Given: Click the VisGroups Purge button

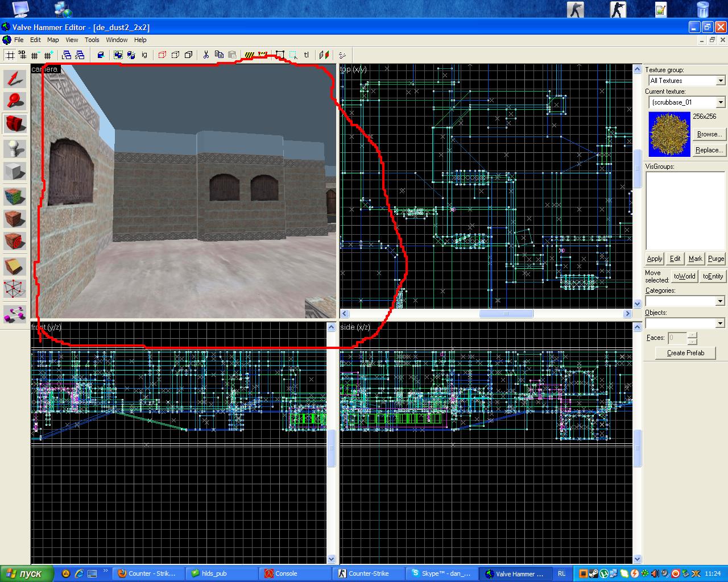Looking at the screenshot, I should coord(716,259).
